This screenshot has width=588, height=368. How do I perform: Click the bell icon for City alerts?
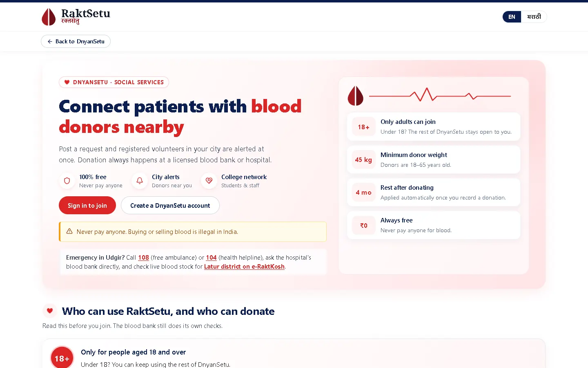pyautogui.click(x=140, y=181)
